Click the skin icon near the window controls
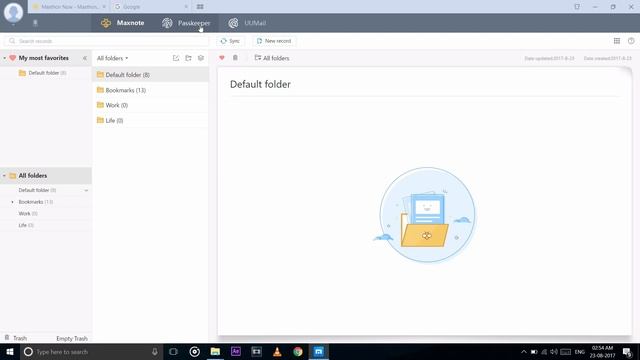 click(577, 7)
